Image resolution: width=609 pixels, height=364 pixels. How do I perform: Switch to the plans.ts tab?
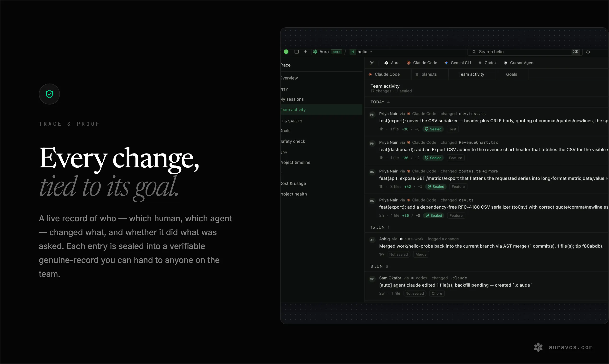(430, 74)
